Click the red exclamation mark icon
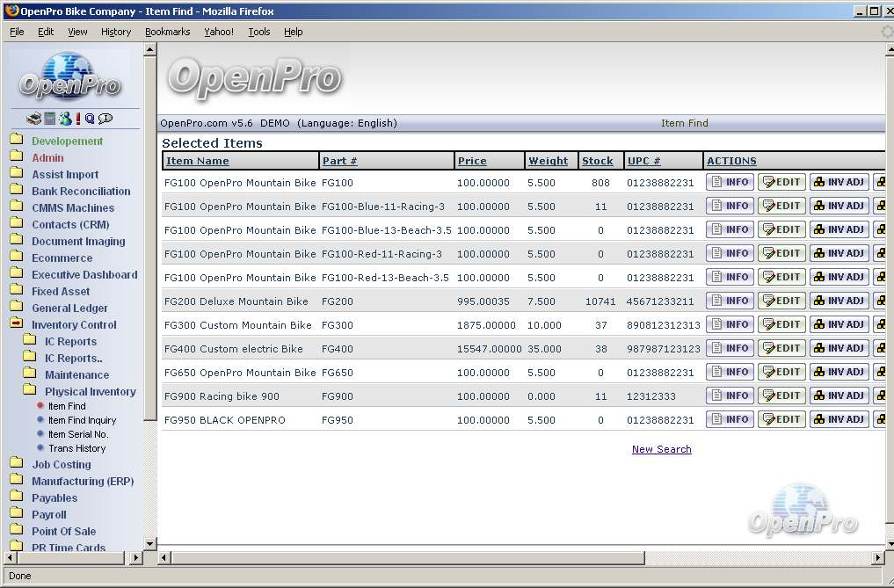The image size is (894, 588). 78,119
